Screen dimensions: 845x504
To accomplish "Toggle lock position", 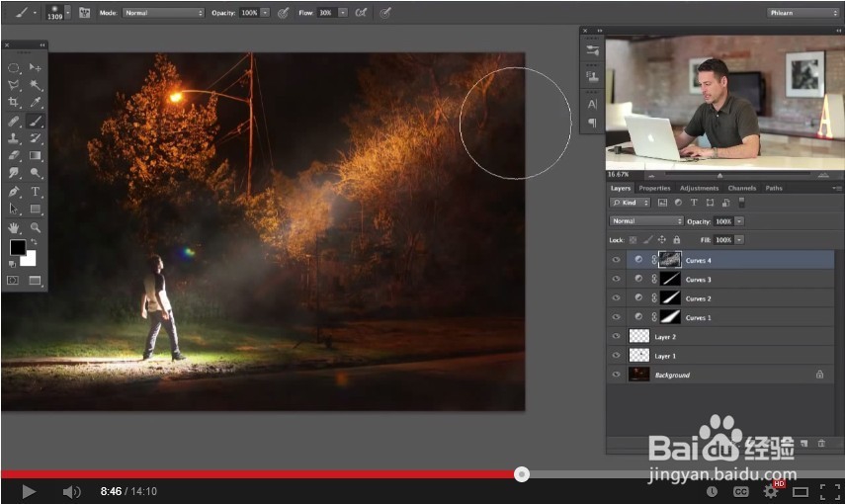I will point(662,240).
